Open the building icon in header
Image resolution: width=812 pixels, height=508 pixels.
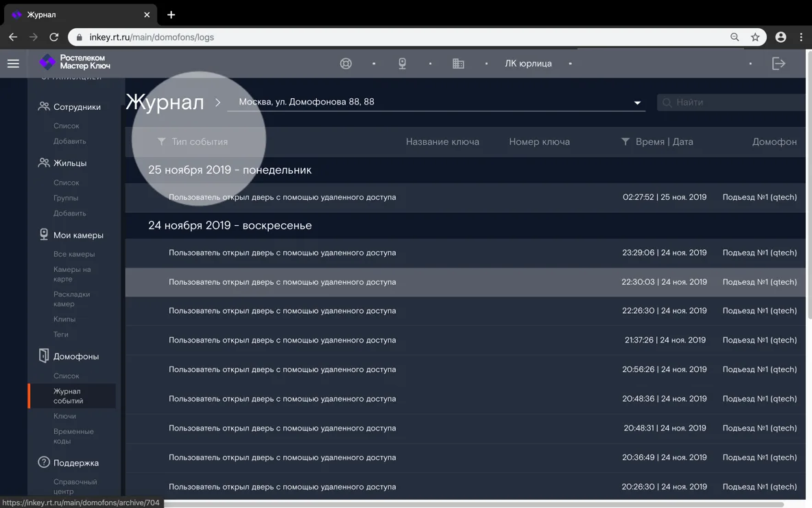click(x=458, y=63)
